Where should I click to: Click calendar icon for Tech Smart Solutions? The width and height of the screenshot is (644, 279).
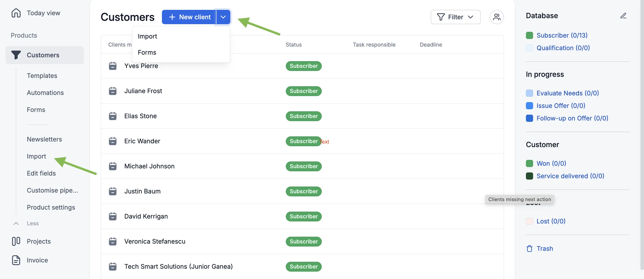pos(112,266)
